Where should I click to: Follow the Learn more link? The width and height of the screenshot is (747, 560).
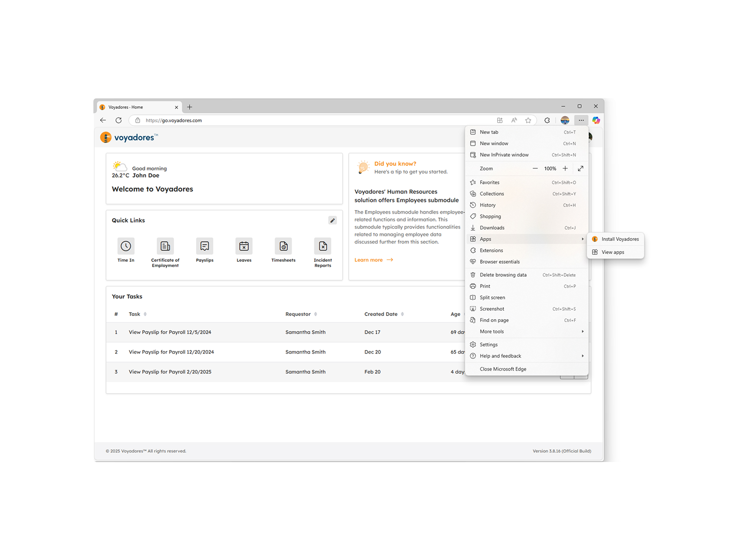(x=373, y=260)
